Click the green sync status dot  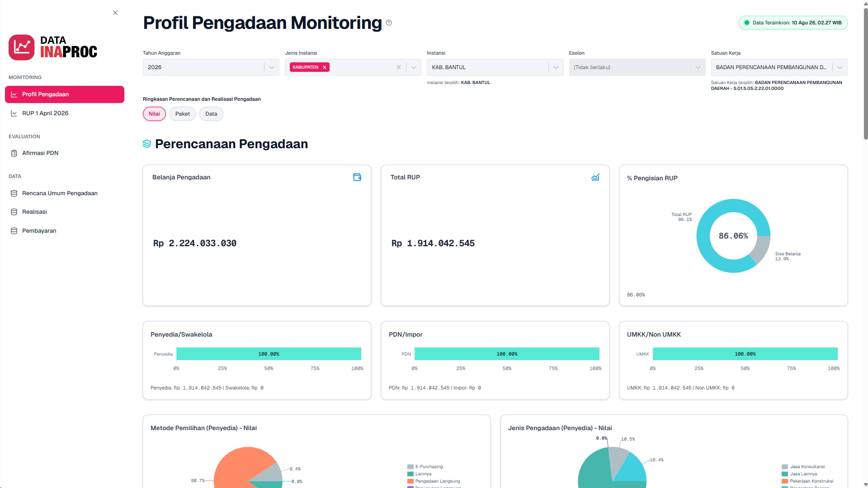coord(747,23)
